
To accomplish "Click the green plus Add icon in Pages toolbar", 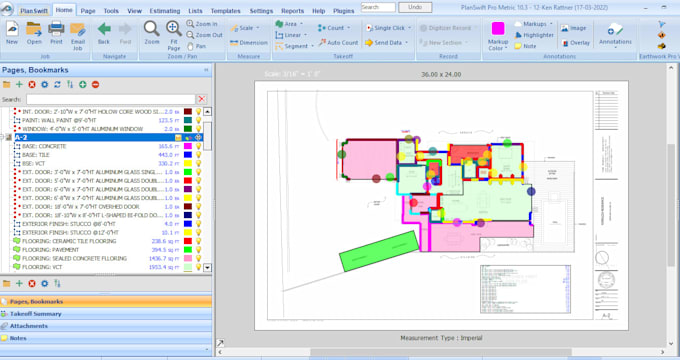I will tap(19, 85).
